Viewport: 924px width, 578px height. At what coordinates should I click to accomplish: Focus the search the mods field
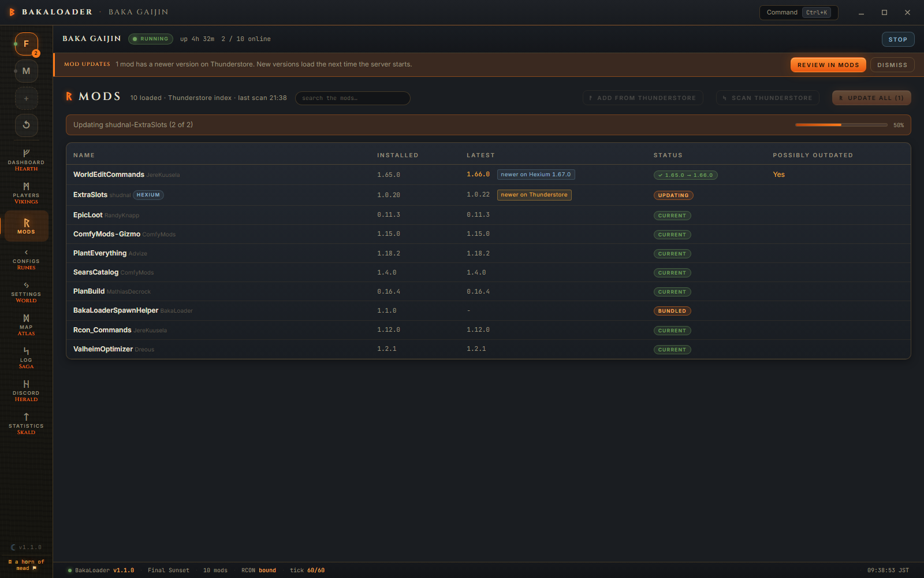click(x=353, y=98)
